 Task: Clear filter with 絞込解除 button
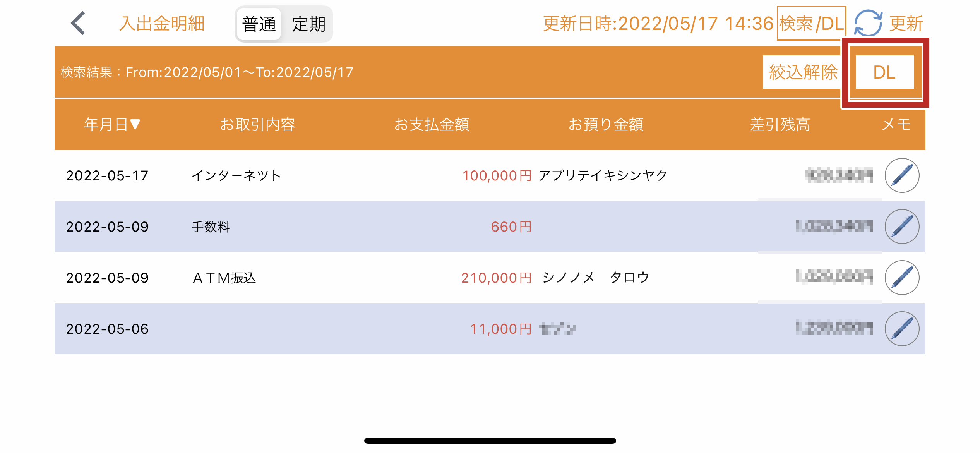pos(803,72)
